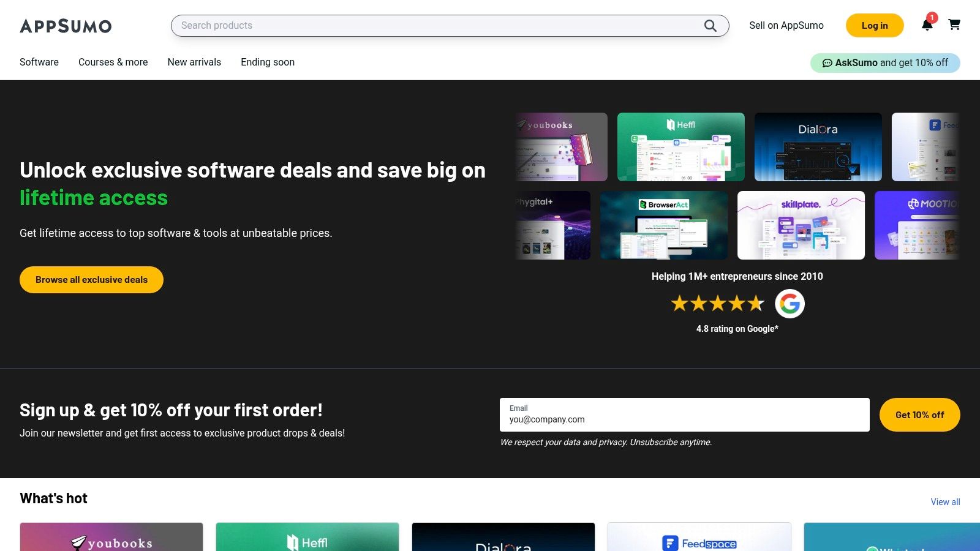Screen dimensions: 980x551
Task: Click View all in What's hot
Action: [x=945, y=502]
